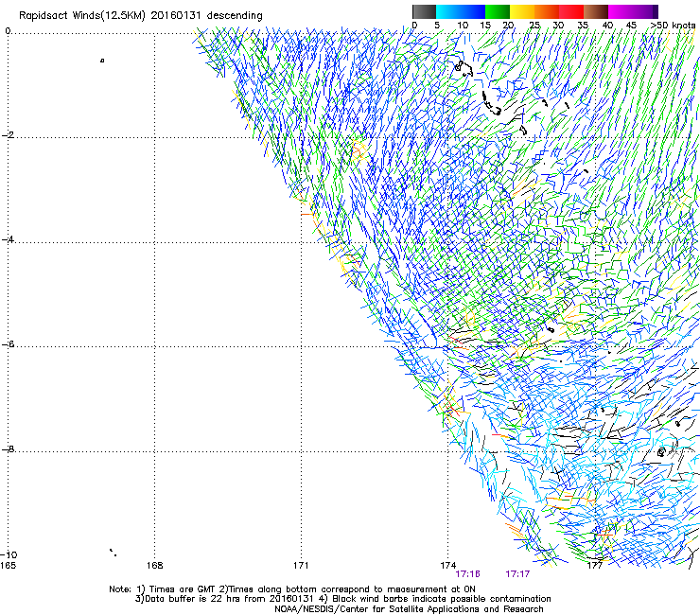The width and height of the screenshot is (700, 615).
Task: Click the latitude axis label '-6'
Action: point(8,344)
